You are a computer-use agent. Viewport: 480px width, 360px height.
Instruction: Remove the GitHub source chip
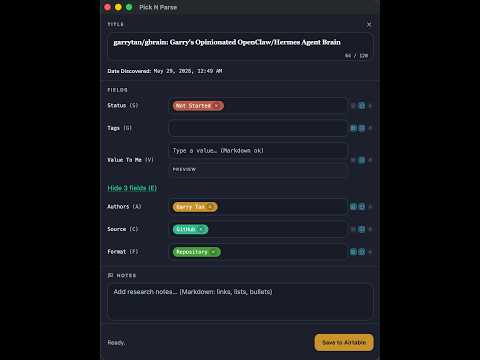click(x=201, y=229)
